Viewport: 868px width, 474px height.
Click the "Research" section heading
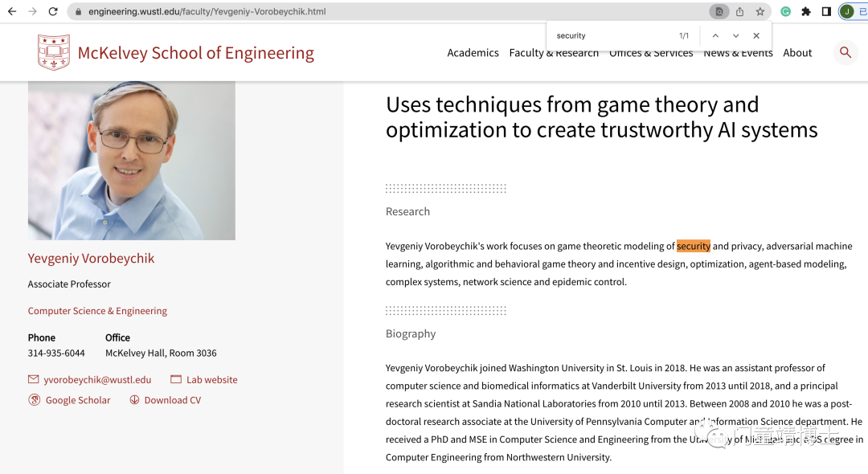408,211
